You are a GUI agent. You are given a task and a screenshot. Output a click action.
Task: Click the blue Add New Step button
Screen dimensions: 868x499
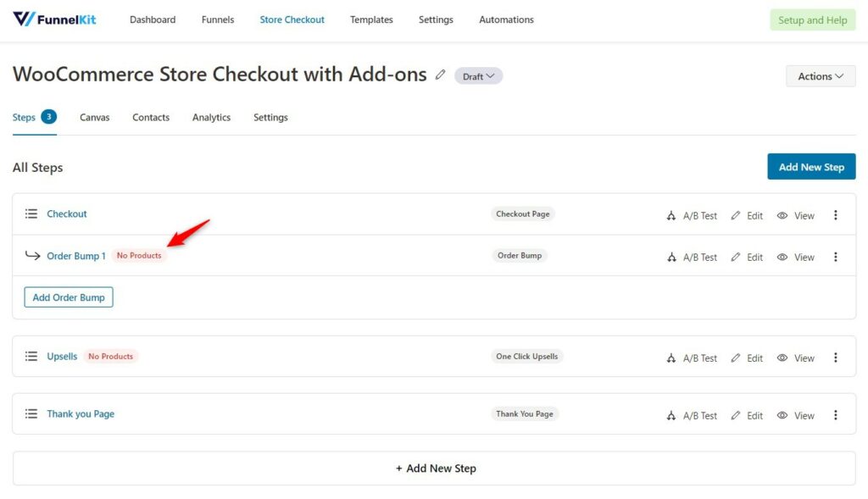click(x=811, y=167)
